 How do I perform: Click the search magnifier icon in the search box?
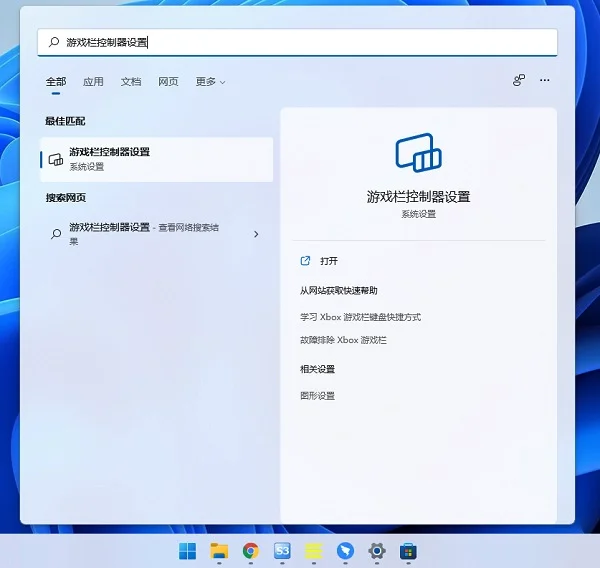pyautogui.click(x=54, y=42)
